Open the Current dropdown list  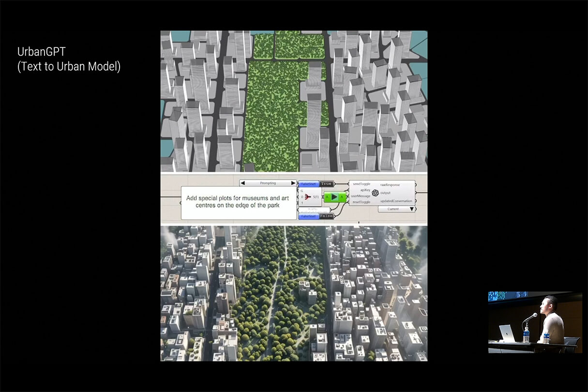click(x=396, y=209)
